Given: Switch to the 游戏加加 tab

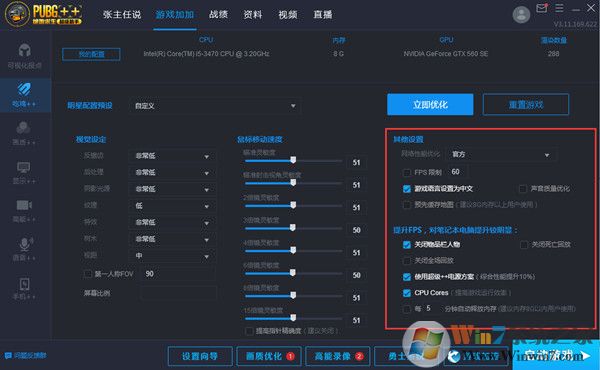Looking at the screenshot, I should coord(174,15).
